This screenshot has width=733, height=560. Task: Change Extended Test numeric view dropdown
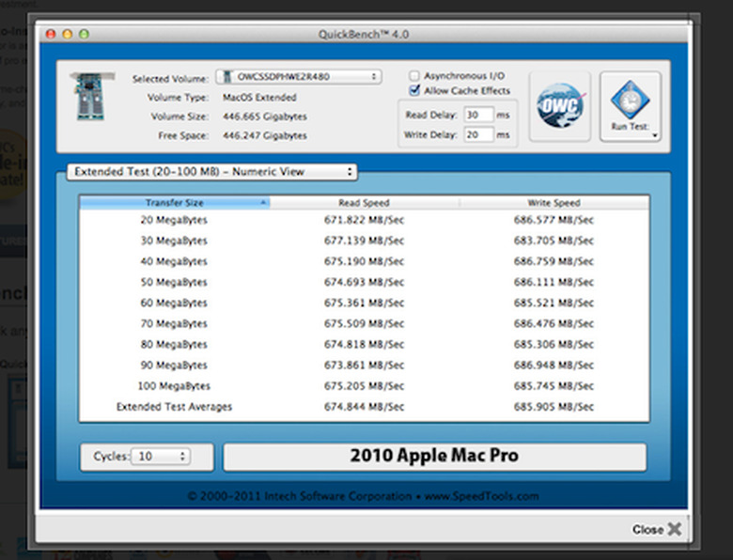(211, 172)
